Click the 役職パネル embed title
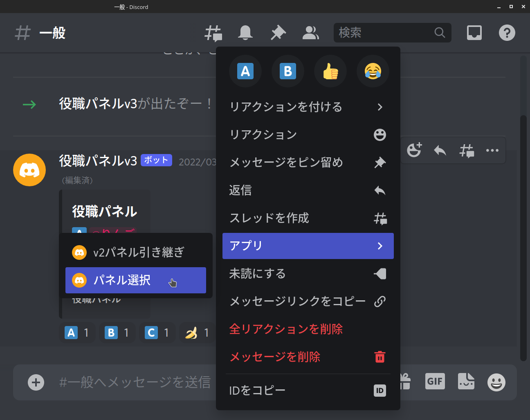Viewport: 530px width, 420px height. (105, 212)
